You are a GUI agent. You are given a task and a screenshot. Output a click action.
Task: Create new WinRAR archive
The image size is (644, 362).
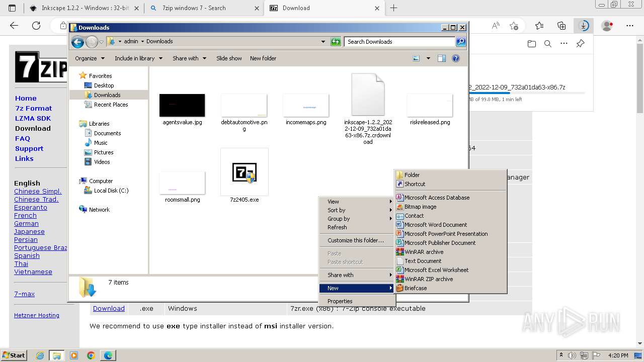pyautogui.click(x=450, y=252)
